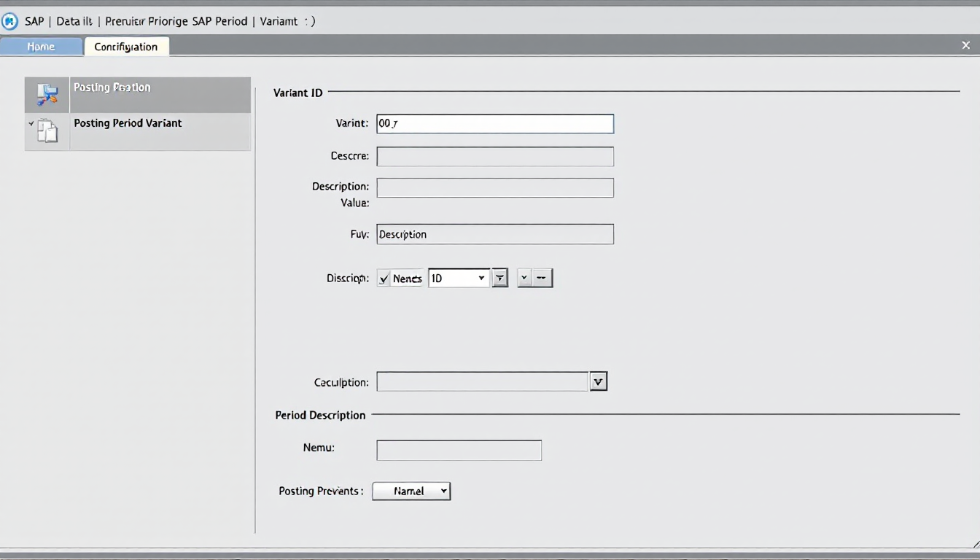980x560 pixels.
Task: Click the Period Description section heading
Action: click(x=320, y=415)
